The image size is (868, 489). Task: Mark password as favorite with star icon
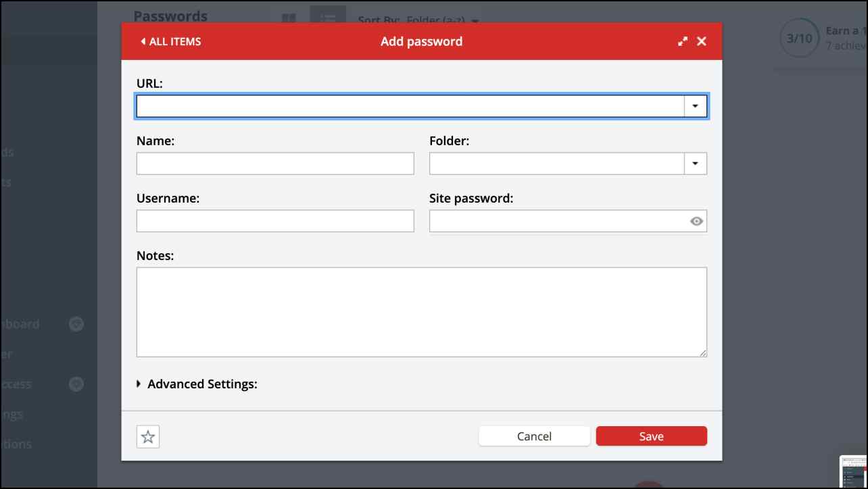coord(148,437)
